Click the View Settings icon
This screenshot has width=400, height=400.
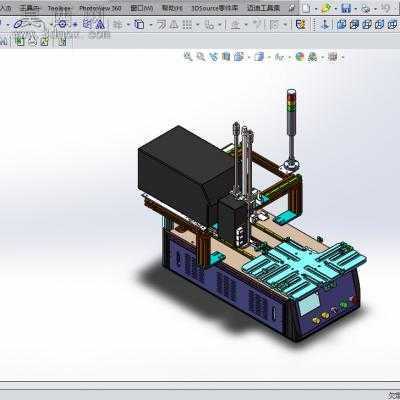(x=333, y=57)
